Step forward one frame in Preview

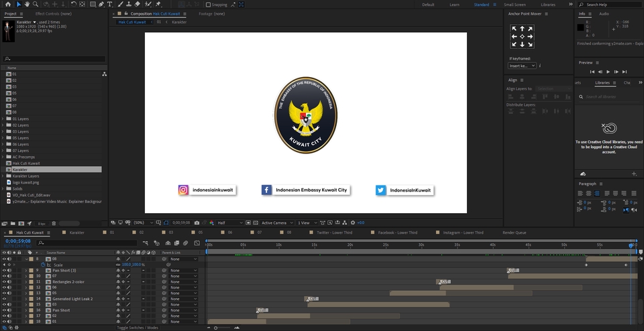click(x=616, y=72)
